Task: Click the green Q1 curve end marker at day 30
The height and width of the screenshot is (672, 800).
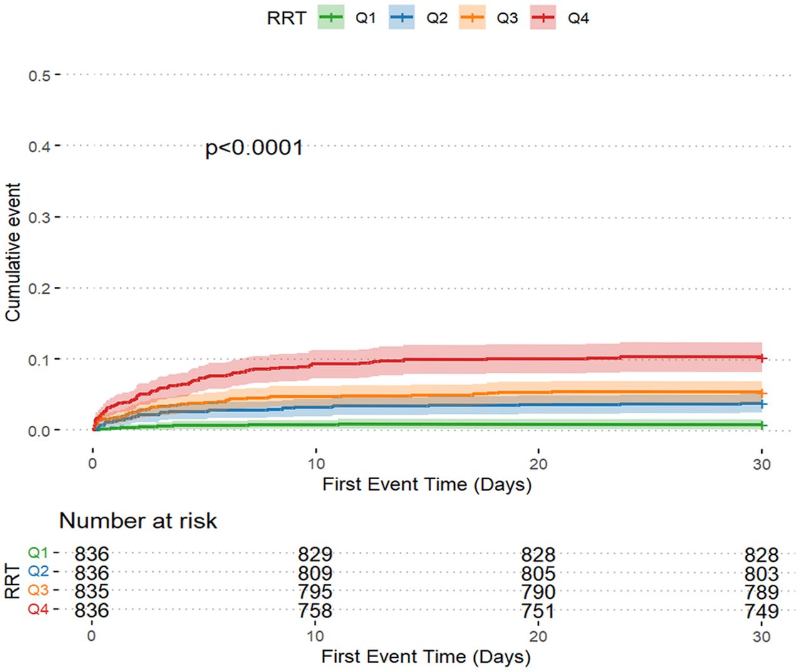Action: pos(762,425)
